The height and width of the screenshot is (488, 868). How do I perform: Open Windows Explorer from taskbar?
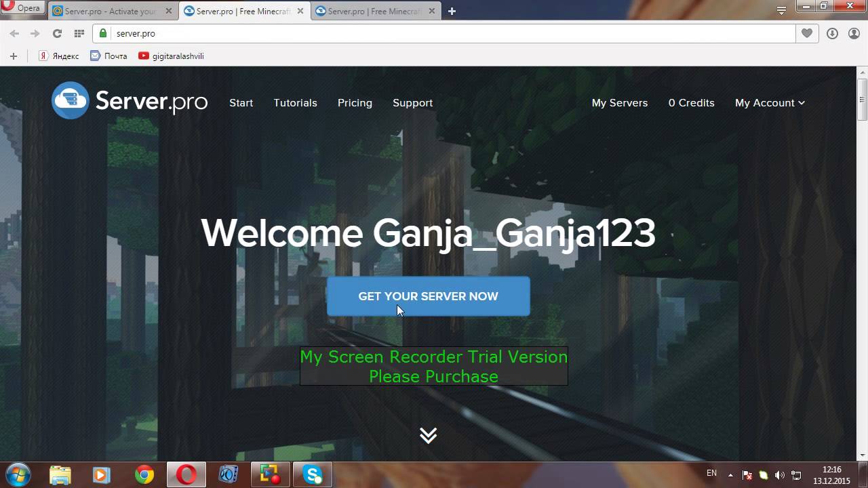[x=60, y=475]
